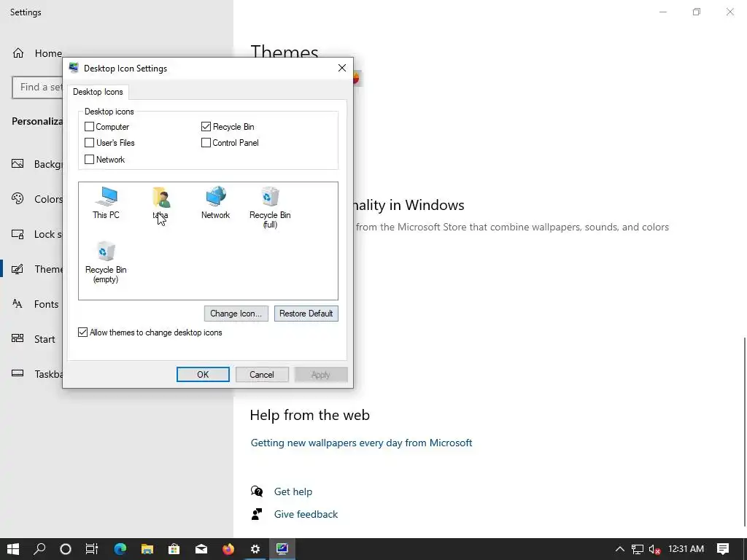The image size is (747, 560).
Task: Open Colors via its palette icon
Action: click(x=18, y=198)
